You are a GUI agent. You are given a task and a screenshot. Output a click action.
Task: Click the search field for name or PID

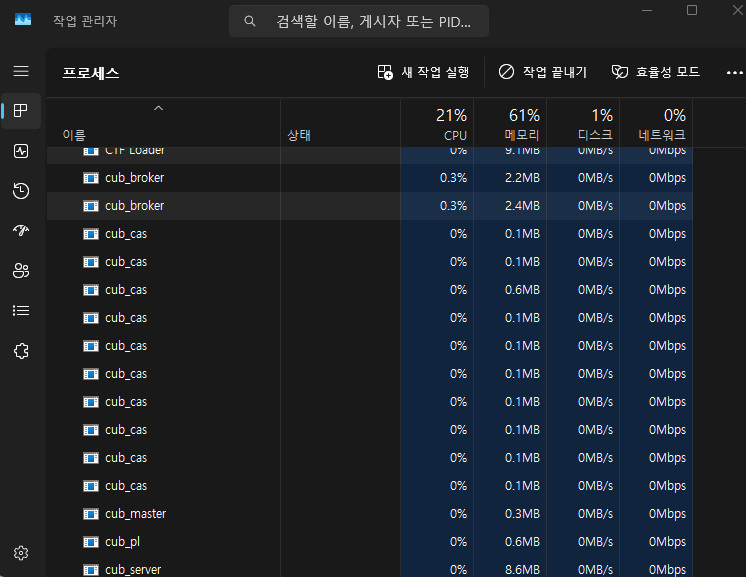(x=359, y=21)
